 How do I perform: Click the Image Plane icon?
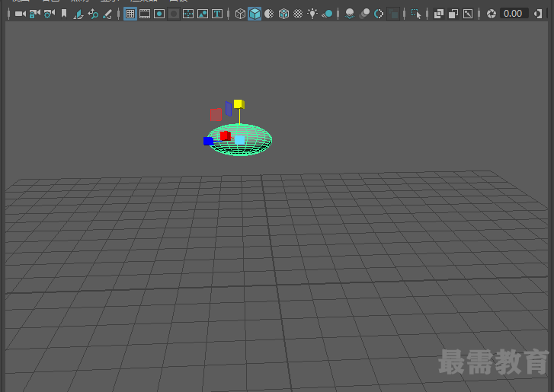click(78, 14)
